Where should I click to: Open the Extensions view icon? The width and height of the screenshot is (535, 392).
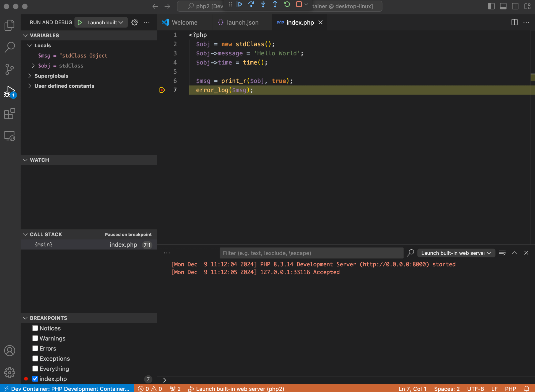coord(10,114)
